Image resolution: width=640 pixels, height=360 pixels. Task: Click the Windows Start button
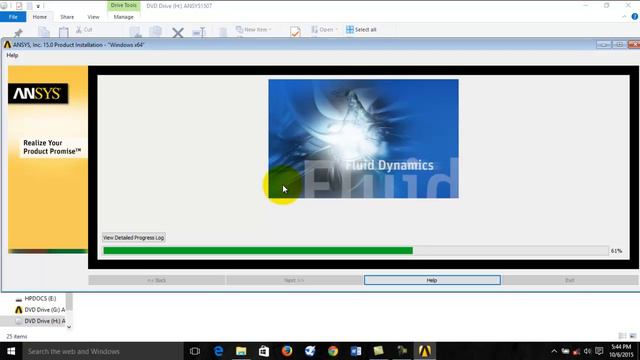point(11,351)
